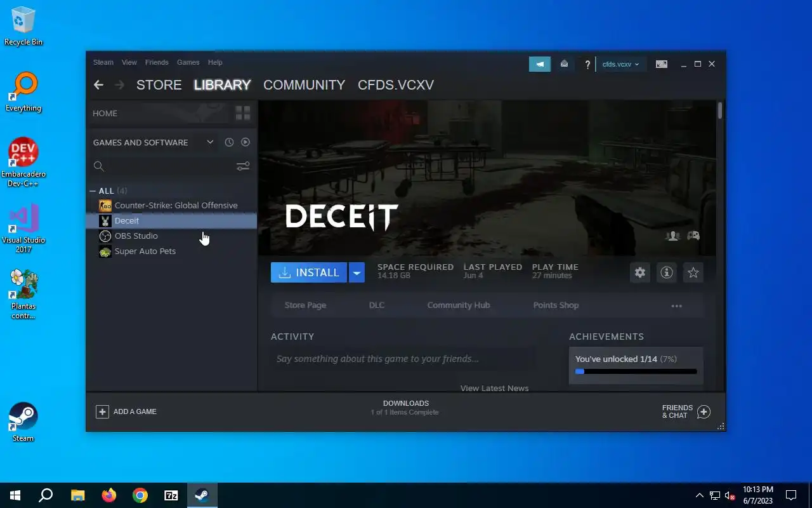This screenshot has width=812, height=508.
Task: Click the Deceit logo banner
Action: coord(341,217)
